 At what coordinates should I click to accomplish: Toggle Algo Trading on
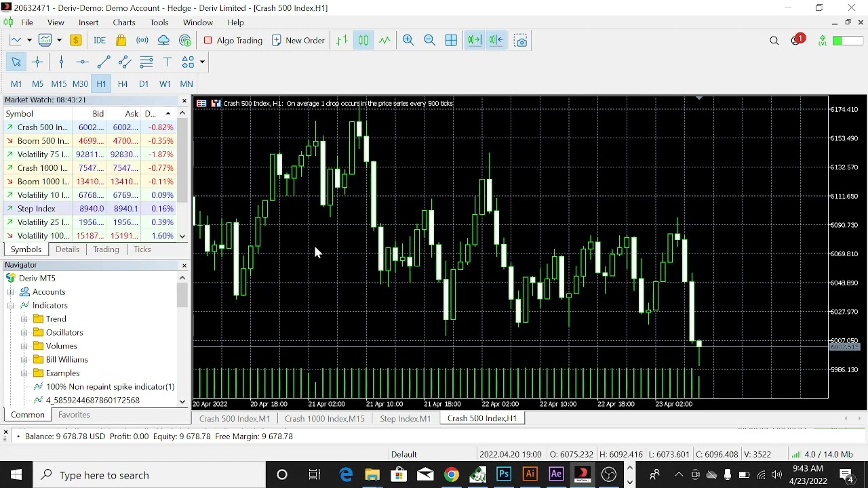click(233, 41)
